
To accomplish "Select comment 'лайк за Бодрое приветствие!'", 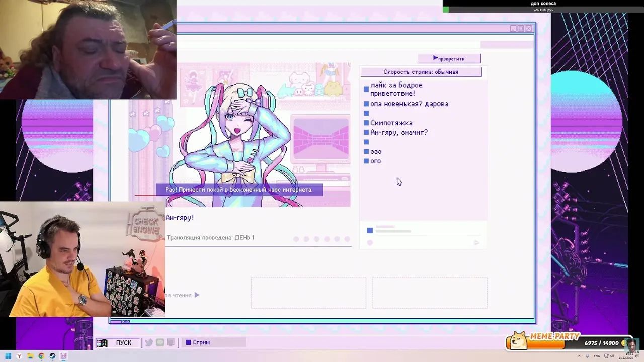I will (x=396, y=89).
